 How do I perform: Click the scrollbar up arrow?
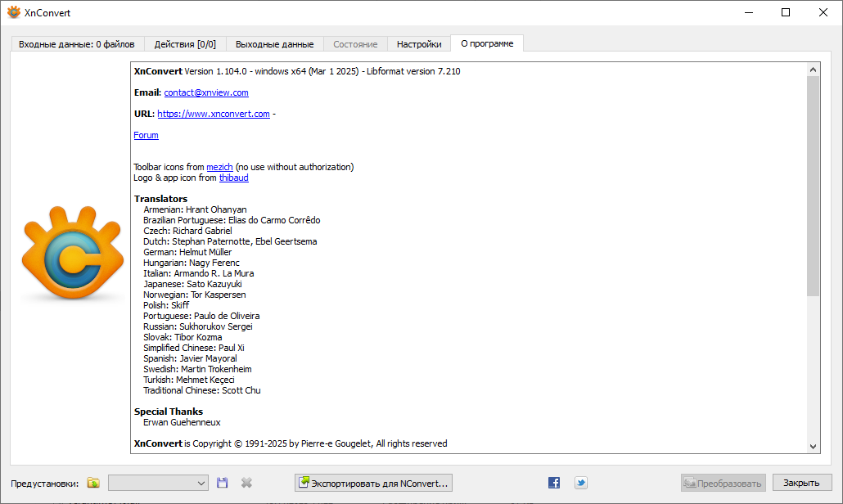[x=813, y=70]
